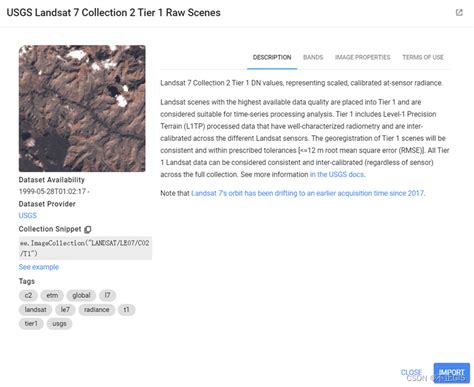The image size is (474, 387).
Task: Open dataset page in new tab icon
Action: click(x=459, y=13)
